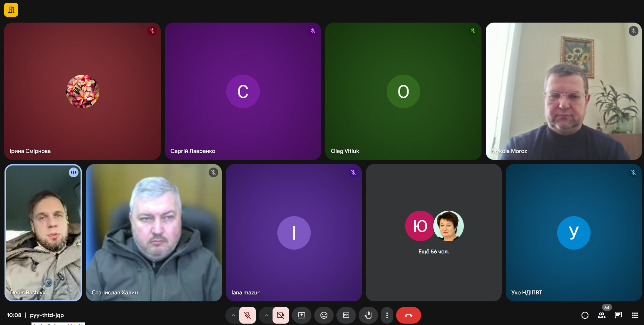
Task: Unmute your microphone
Action: (x=248, y=315)
